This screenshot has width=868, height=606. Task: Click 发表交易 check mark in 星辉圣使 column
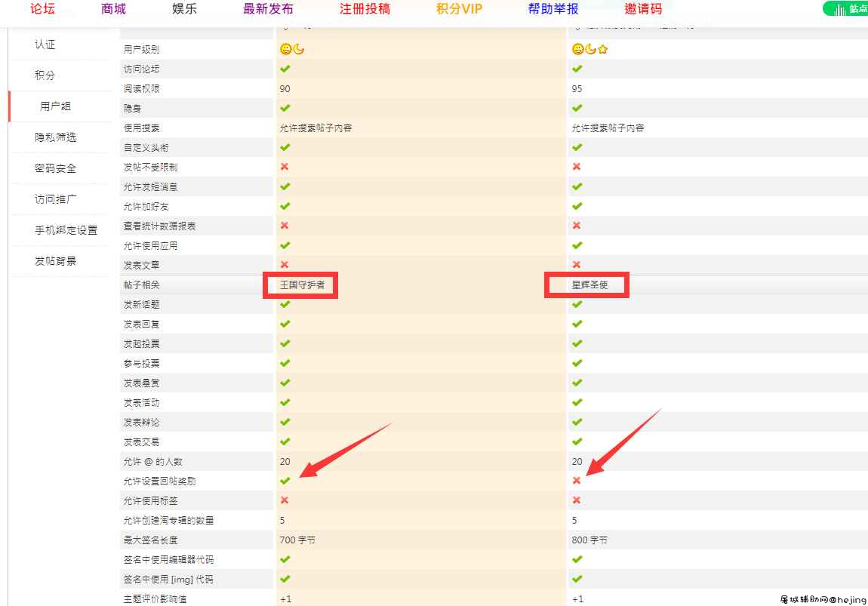tap(577, 441)
